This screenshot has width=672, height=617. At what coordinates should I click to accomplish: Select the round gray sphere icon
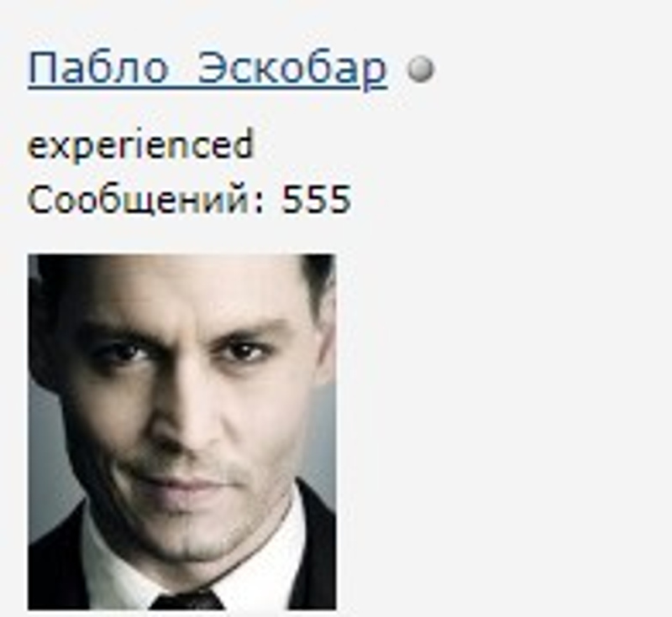[x=421, y=69]
